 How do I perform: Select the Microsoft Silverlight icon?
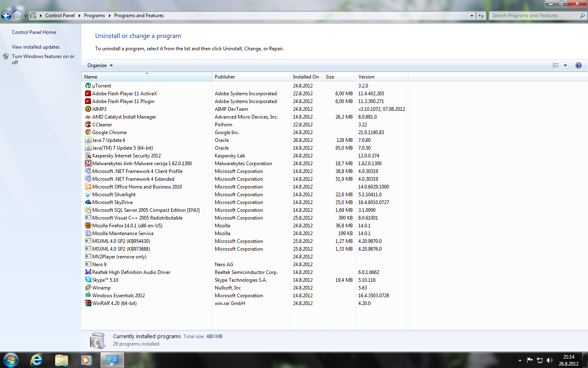88,195
